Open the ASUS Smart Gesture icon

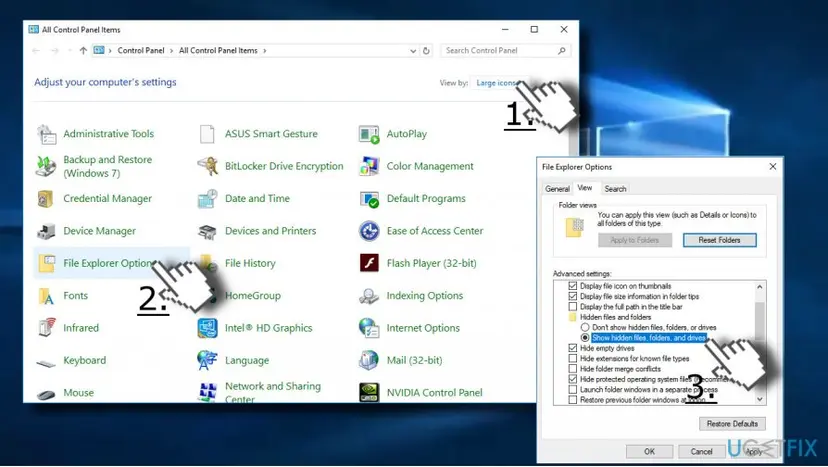click(x=207, y=134)
